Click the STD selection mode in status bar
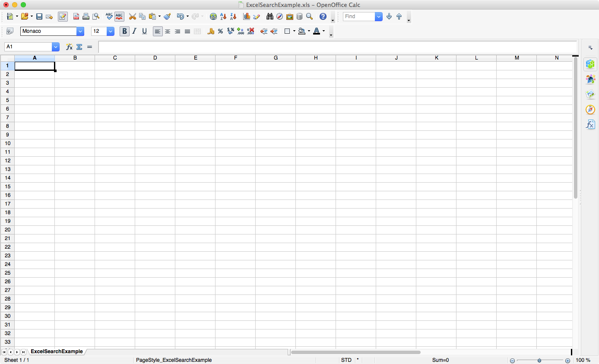The image size is (599, 364). coord(346,360)
